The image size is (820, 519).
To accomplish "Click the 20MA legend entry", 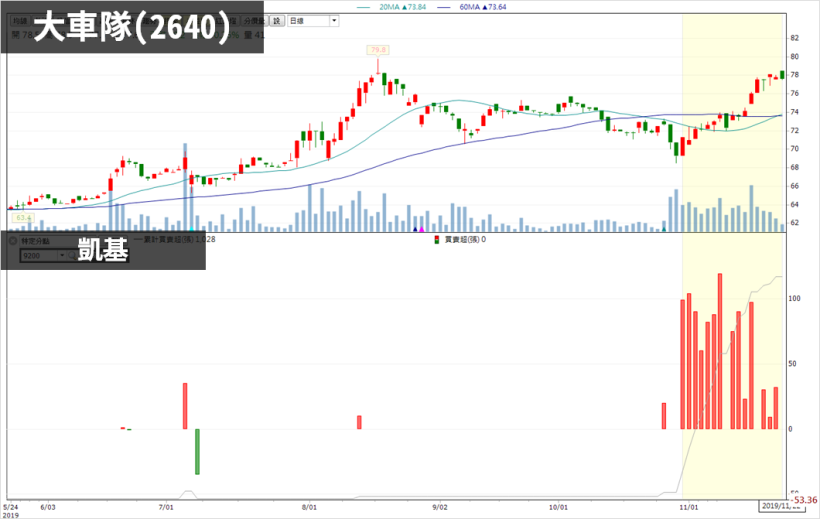I will (x=391, y=7).
